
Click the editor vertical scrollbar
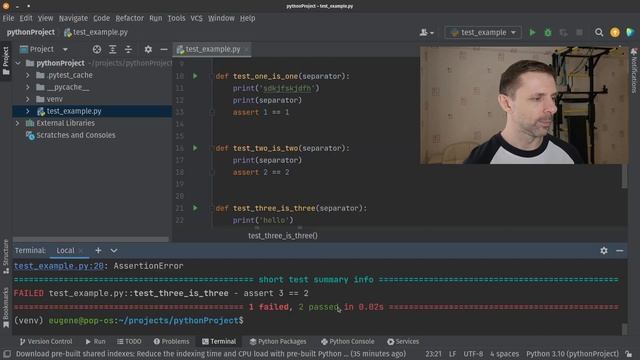point(624,176)
